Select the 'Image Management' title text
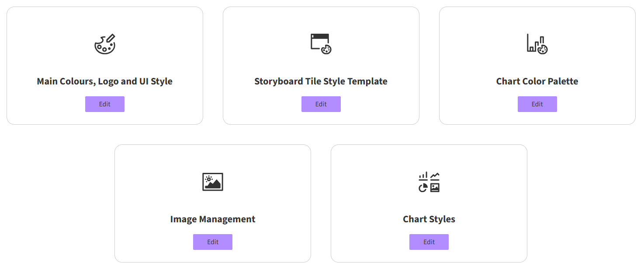The height and width of the screenshot is (270, 644). pos(213,219)
